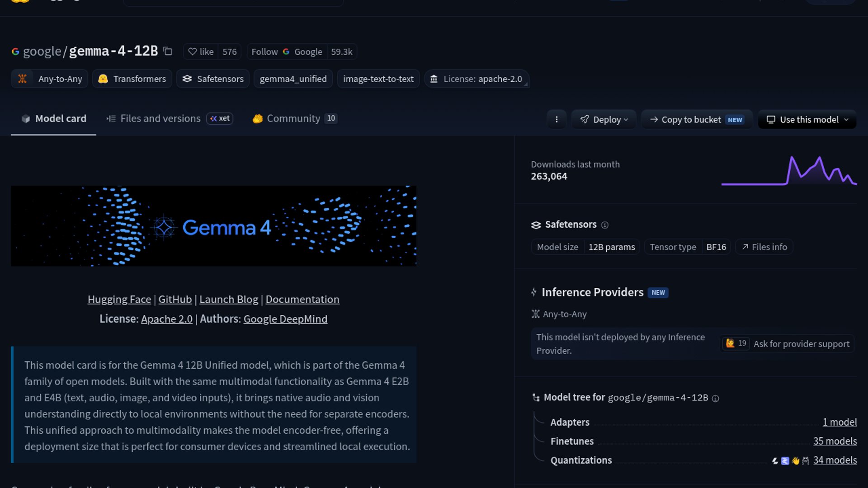868x488 pixels.
Task: Click the 263,064 downloads count
Action: pos(549,176)
